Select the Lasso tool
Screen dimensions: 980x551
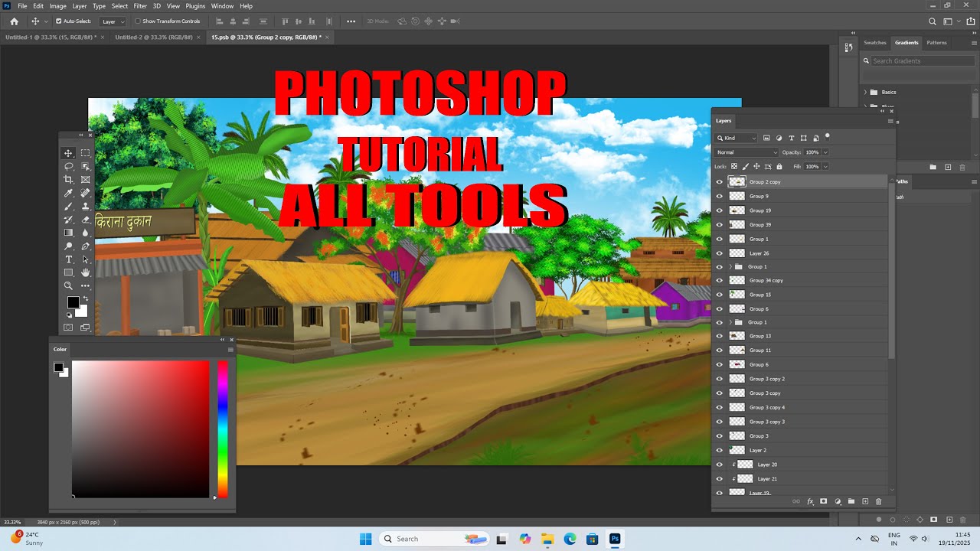click(69, 166)
